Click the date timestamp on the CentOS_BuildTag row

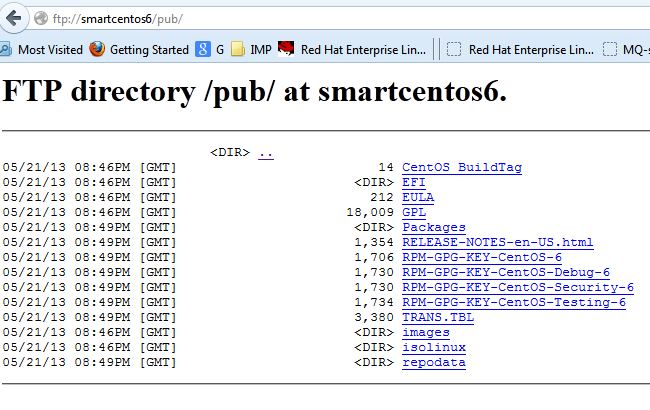click(90, 167)
